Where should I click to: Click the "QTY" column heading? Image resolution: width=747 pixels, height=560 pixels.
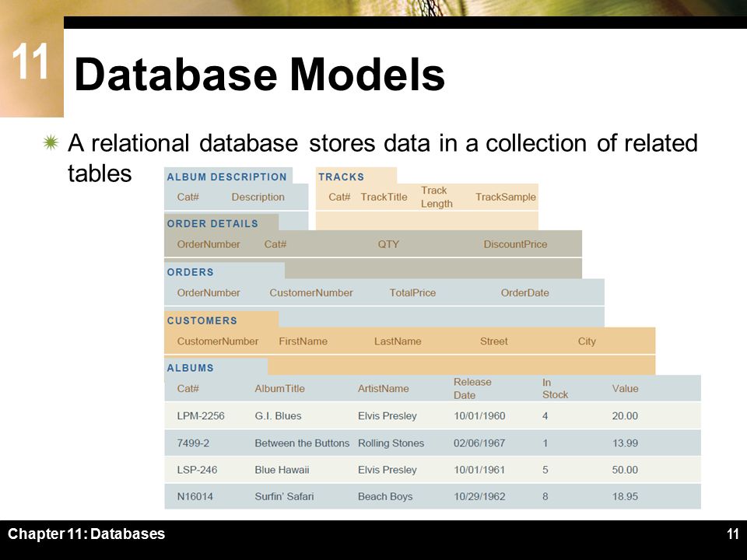pos(388,244)
